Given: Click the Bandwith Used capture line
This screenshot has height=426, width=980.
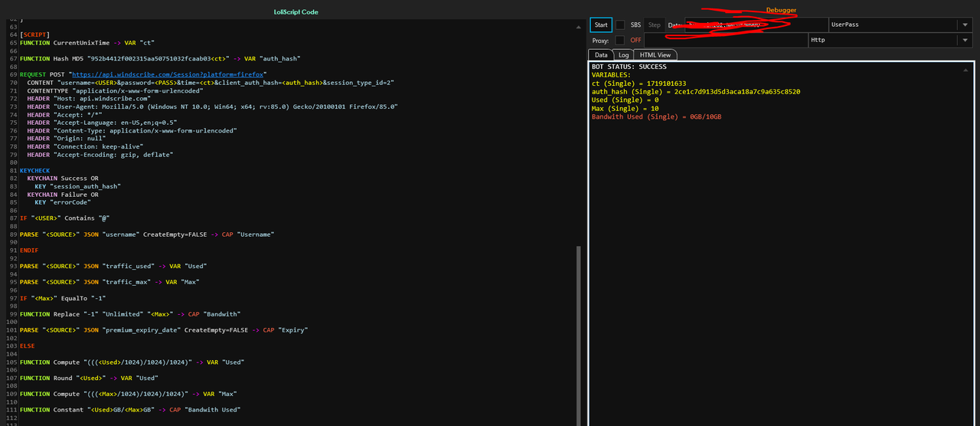Looking at the screenshot, I should 656,117.
